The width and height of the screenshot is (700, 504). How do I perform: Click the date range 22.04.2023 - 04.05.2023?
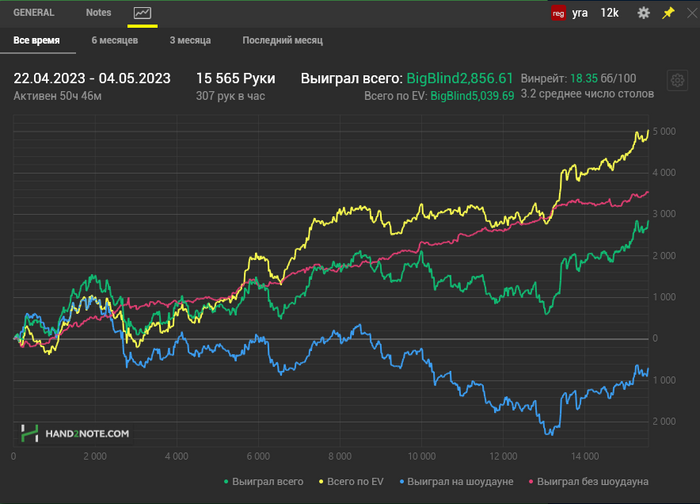(x=92, y=79)
